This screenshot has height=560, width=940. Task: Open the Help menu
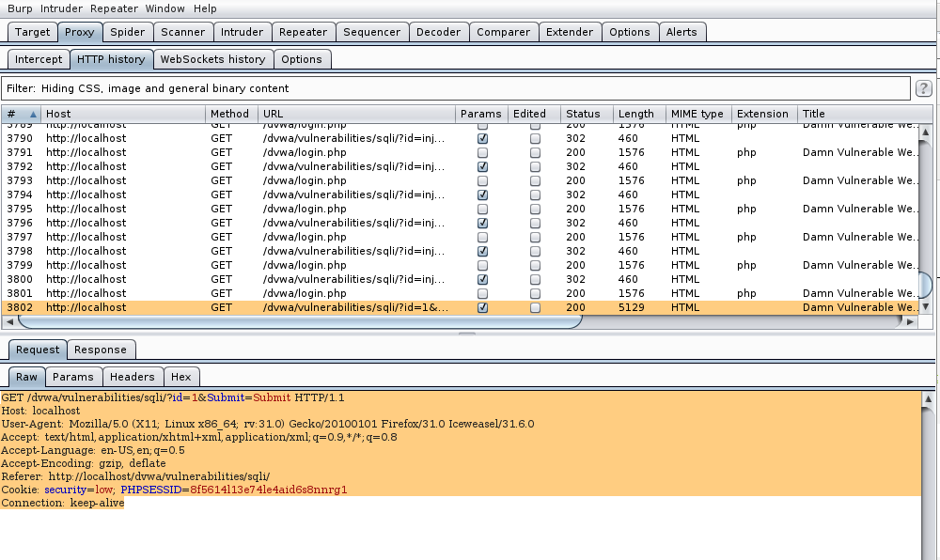click(x=205, y=8)
